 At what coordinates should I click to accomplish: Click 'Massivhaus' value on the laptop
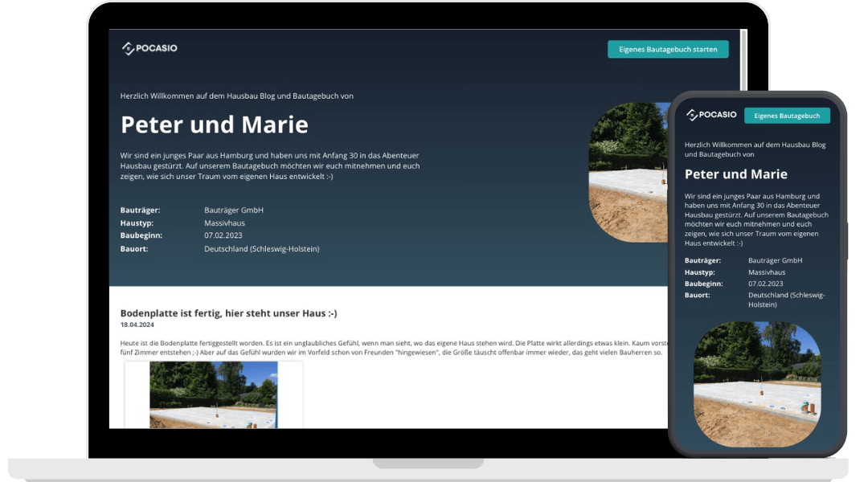pyautogui.click(x=224, y=223)
